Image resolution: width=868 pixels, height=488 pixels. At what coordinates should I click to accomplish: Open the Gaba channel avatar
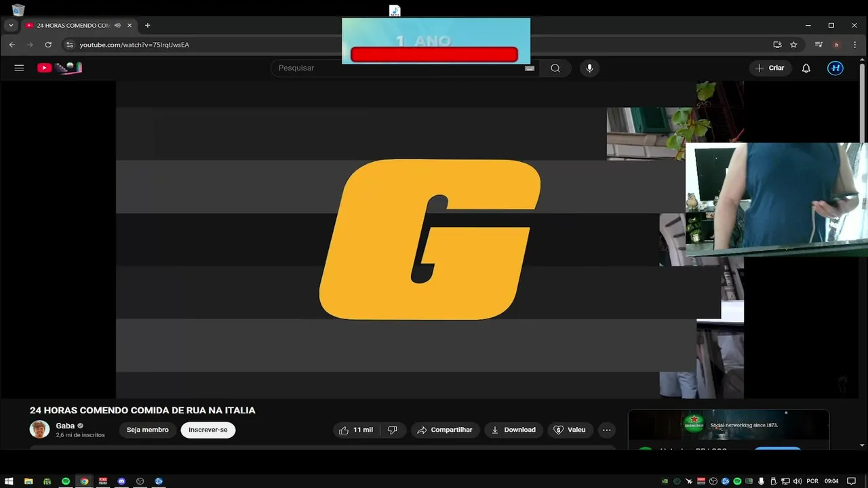click(x=39, y=429)
